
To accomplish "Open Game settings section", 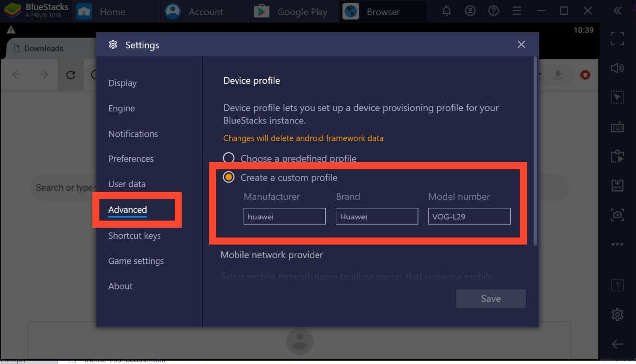I will pos(136,261).
